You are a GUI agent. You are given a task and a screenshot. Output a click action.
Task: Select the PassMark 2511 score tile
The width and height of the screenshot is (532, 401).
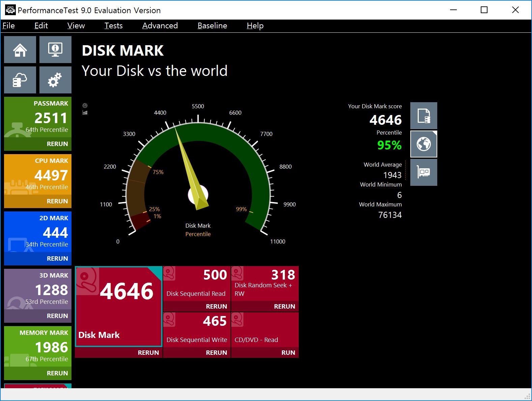[38, 117]
